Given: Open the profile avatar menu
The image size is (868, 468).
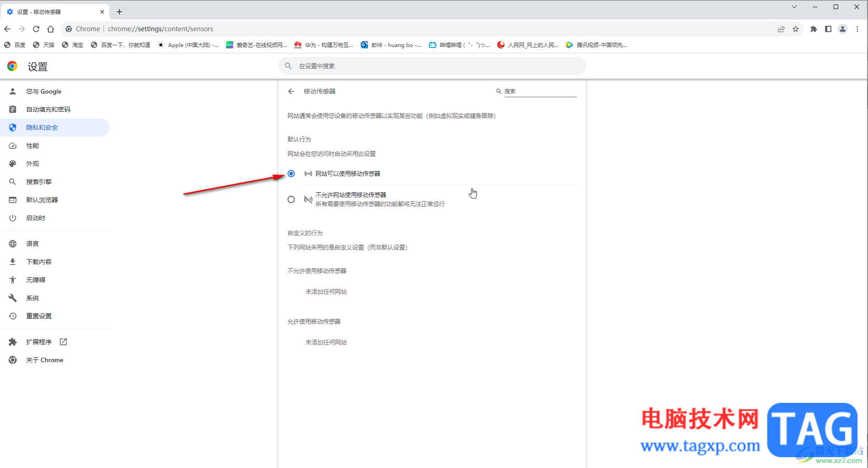Looking at the screenshot, I should coord(843,29).
